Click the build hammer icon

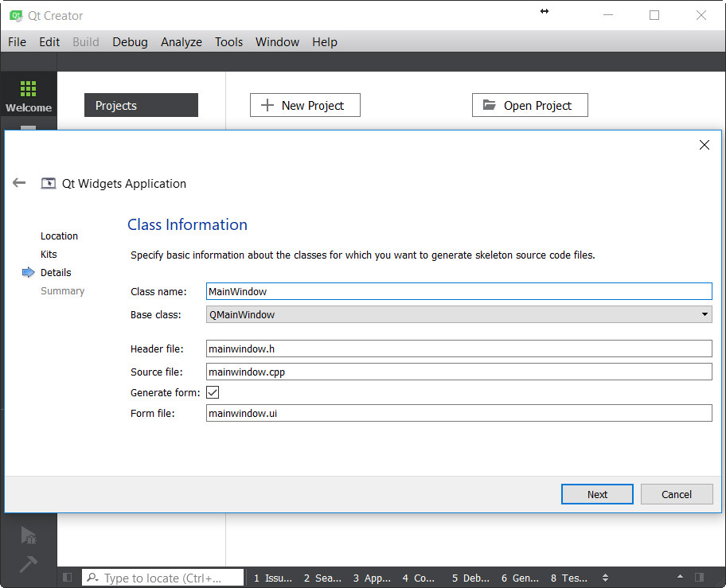click(x=28, y=563)
